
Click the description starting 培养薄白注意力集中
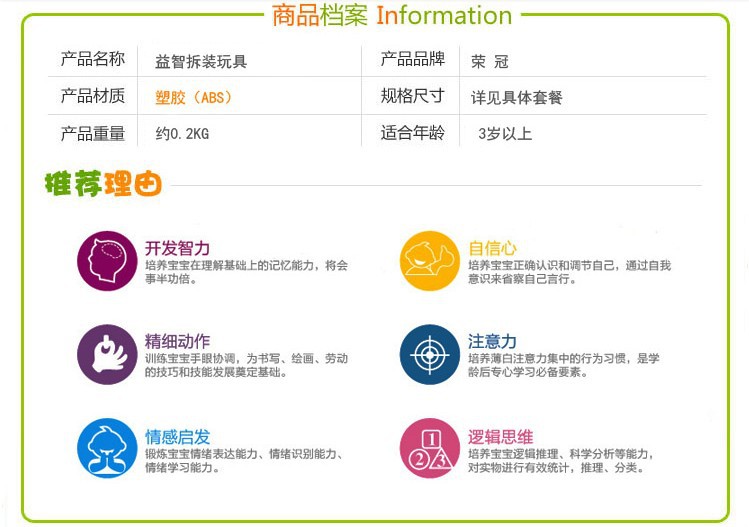pos(564,365)
